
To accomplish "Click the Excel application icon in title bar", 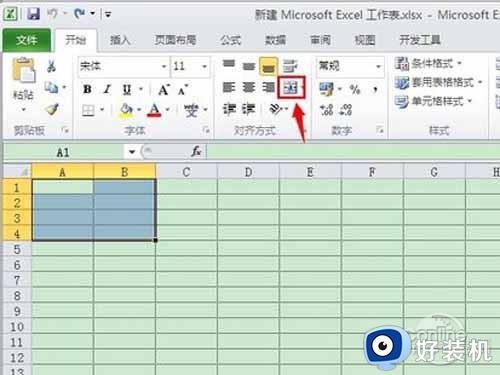I will pyautogui.click(x=10, y=14).
